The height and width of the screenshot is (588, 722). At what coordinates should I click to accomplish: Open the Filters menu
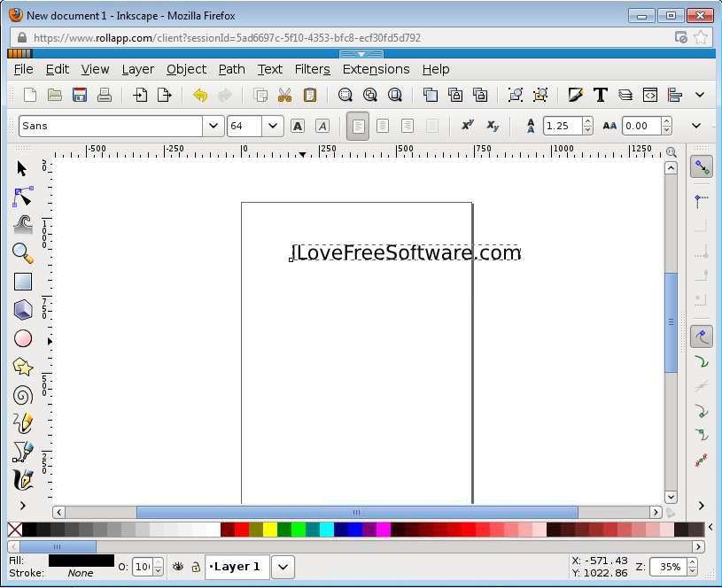(313, 69)
